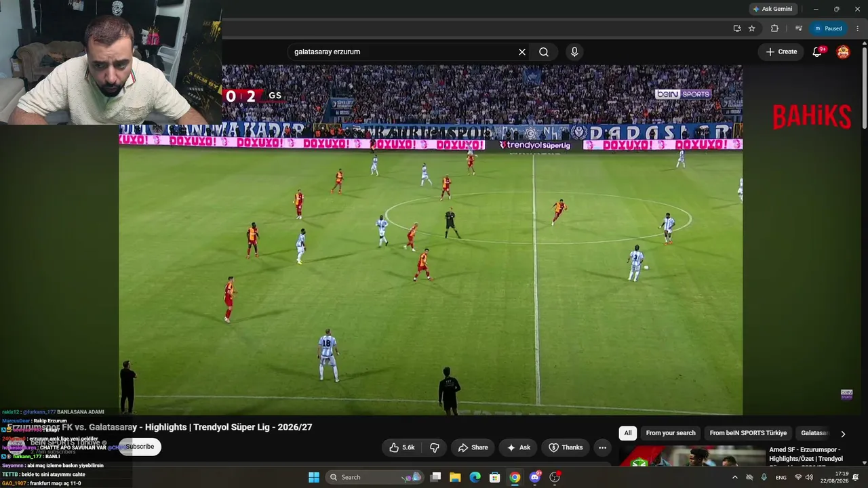
Task: Send Thanks to the channel
Action: click(x=566, y=447)
